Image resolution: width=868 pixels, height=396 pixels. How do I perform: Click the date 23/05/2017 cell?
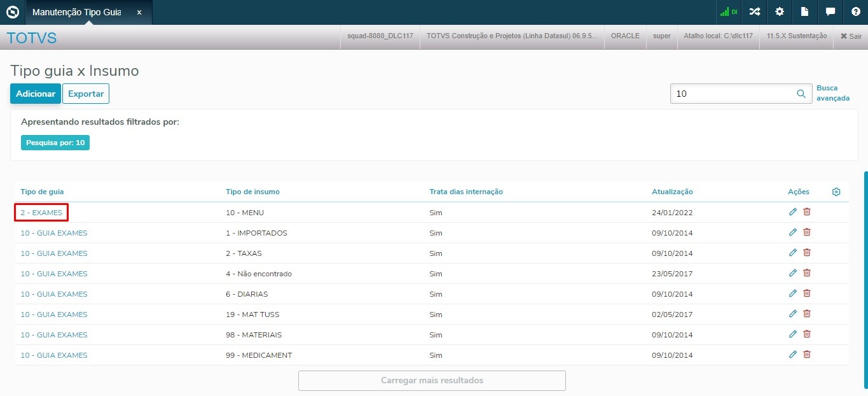(672, 274)
